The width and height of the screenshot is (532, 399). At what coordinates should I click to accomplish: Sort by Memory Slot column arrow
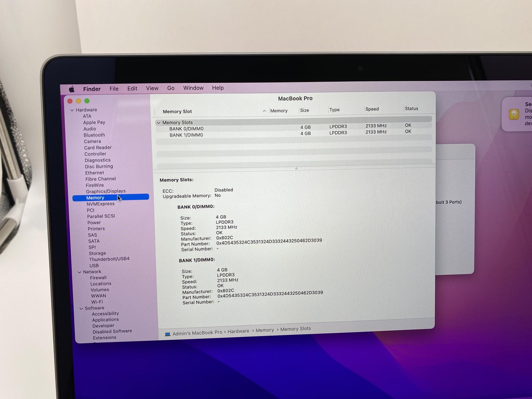264,111
